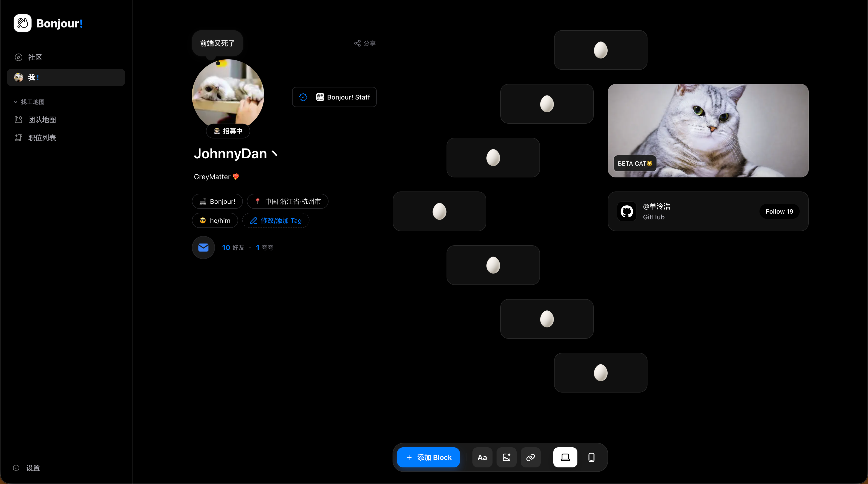Click the @单泠浩 GitHub username
Image resolution: width=868 pixels, height=484 pixels.
tap(656, 206)
